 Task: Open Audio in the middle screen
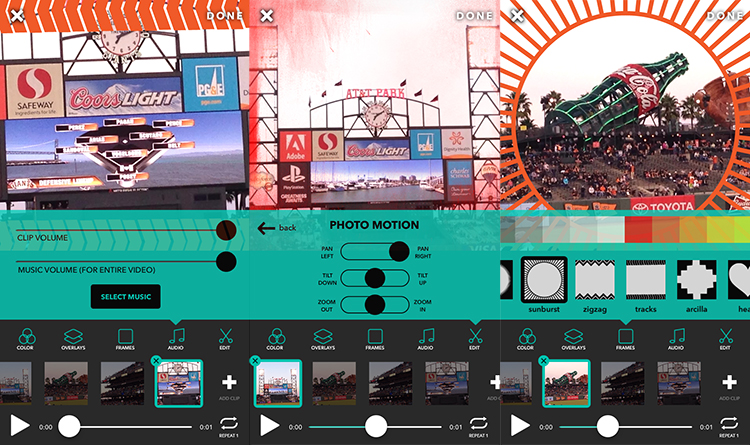(425, 339)
